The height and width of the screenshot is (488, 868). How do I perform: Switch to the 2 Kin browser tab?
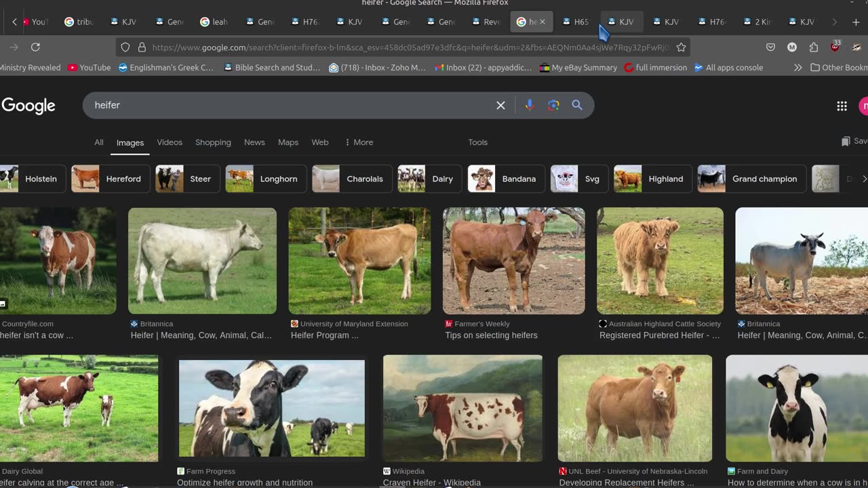[x=757, y=22]
